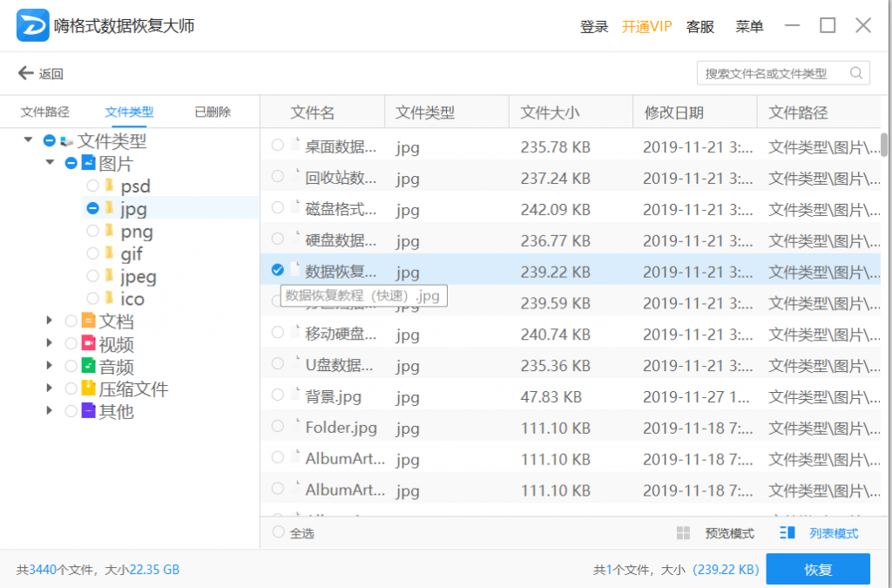Open 客服 customer service
892x588 pixels.
[700, 26]
